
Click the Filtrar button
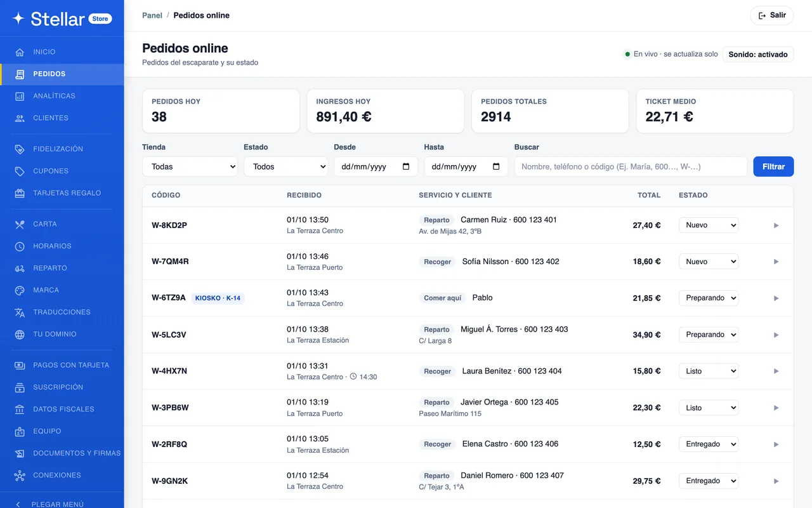pos(773,166)
